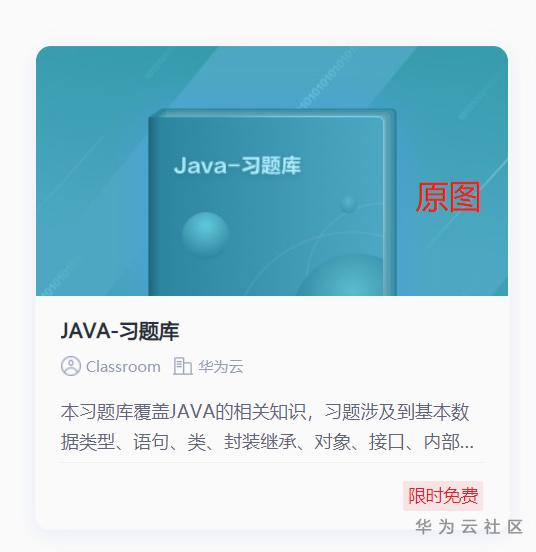Click the medium sphere on book cover
Image resolution: width=536 pixels, height=552 pixels.
point(206,234)
